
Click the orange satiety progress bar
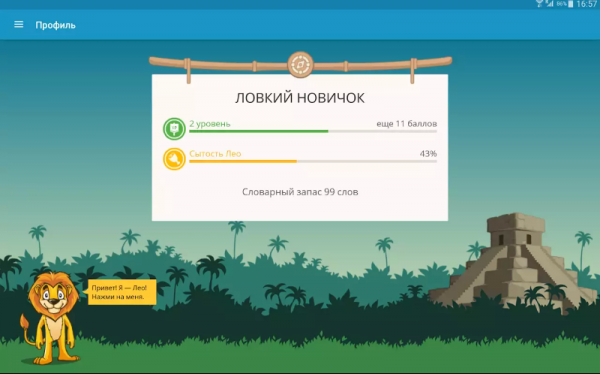tap(313, 162)
